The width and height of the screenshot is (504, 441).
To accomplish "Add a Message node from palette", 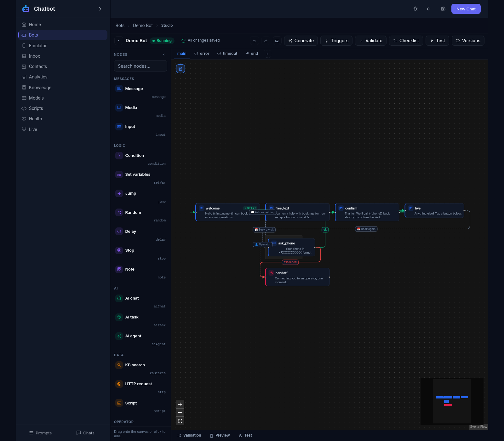I will point(140,92).
